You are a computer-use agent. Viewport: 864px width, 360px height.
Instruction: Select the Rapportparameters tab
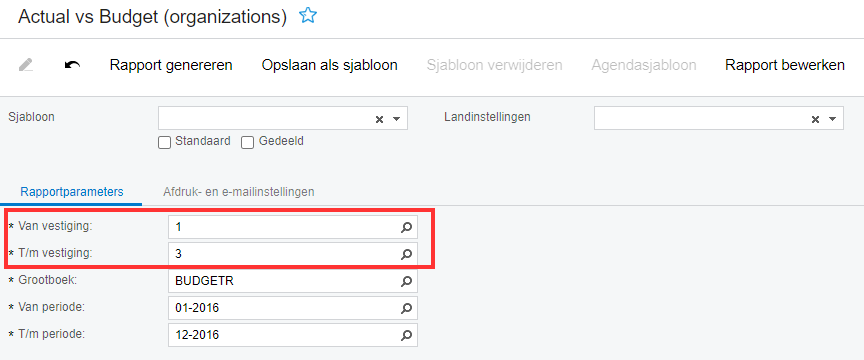tap(72, 192)
